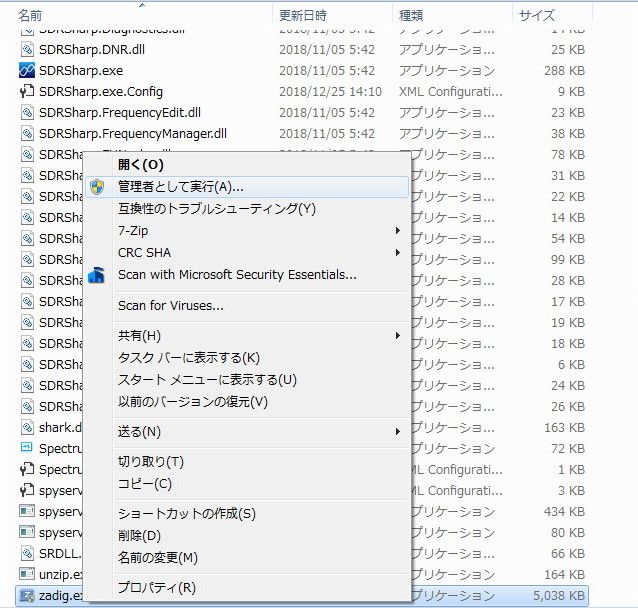Expand the 共有(H) submenu

[x=247, y=336]
